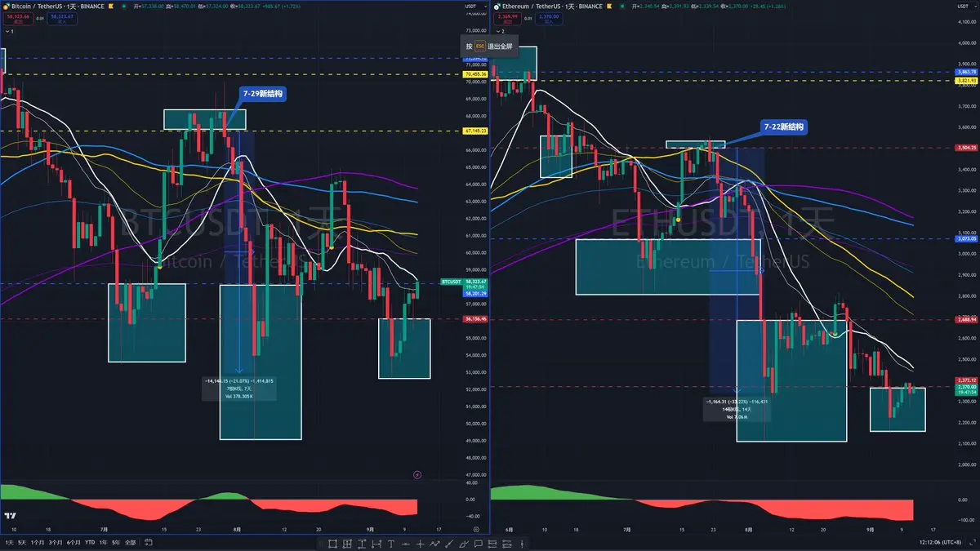Click the yellow 3,821.93 price label
Screen dimensions: 980x551
click(x=965, y=80)
